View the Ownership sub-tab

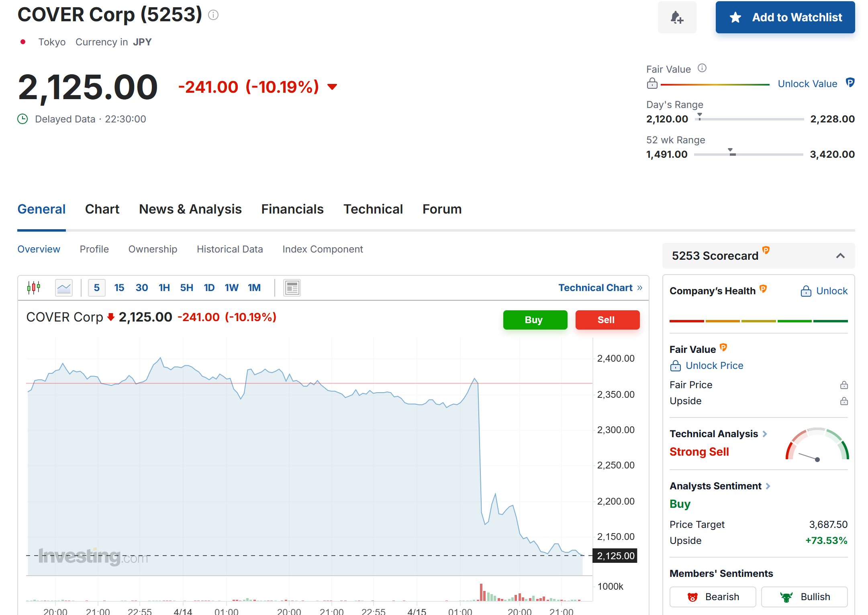click(x=153, y=249)
